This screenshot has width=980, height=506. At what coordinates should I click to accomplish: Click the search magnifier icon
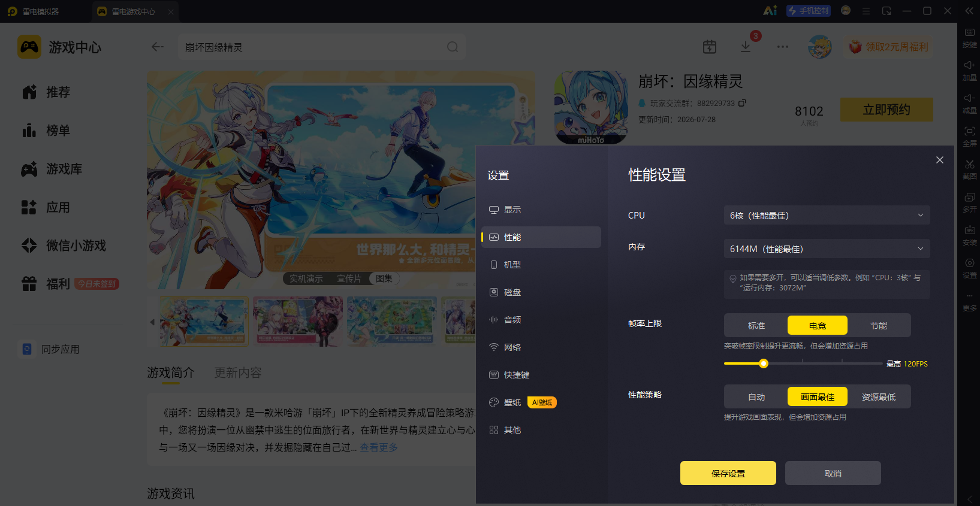point(453,47)
